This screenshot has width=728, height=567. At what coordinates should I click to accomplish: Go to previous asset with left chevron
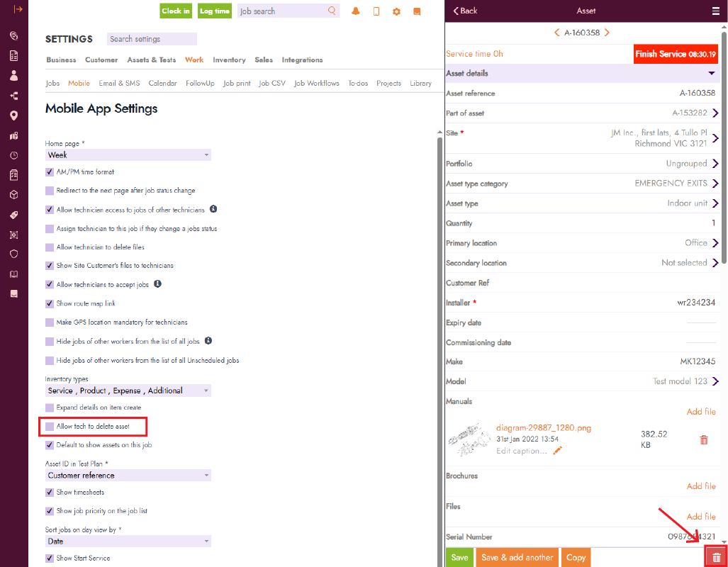[556, 33]
